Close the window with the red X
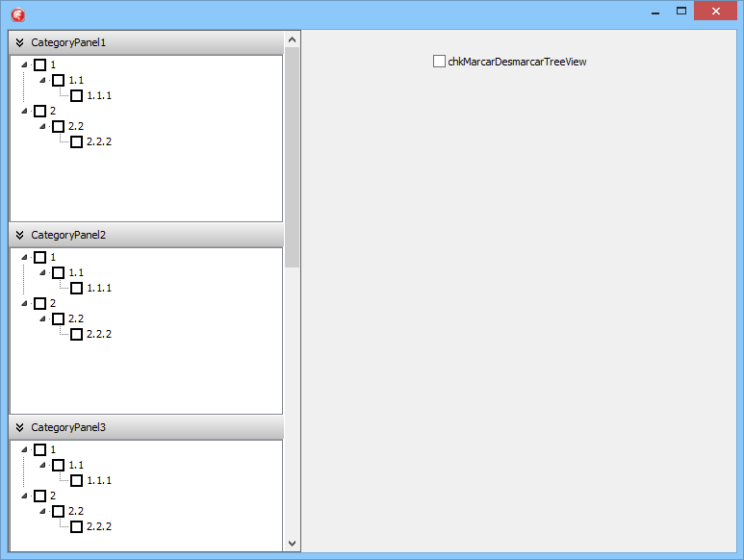The height and width of the screenshot is (560, 744). 715,11
